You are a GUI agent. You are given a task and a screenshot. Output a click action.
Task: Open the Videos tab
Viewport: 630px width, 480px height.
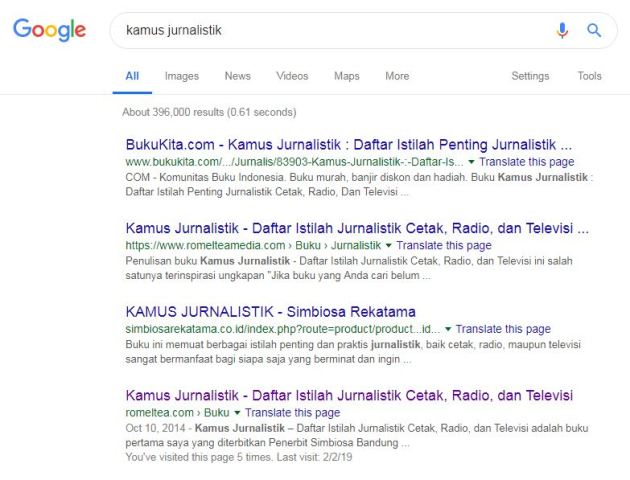[292, 76]
